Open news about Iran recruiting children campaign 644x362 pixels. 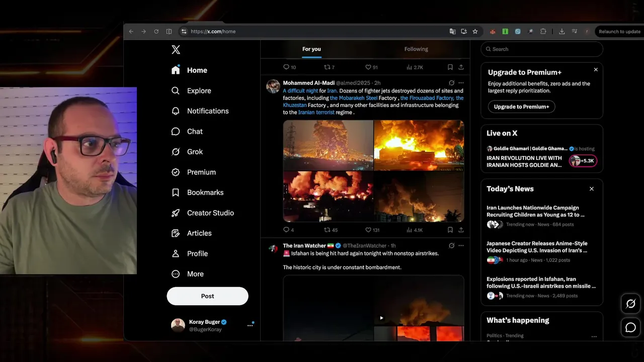click(542, 216)
